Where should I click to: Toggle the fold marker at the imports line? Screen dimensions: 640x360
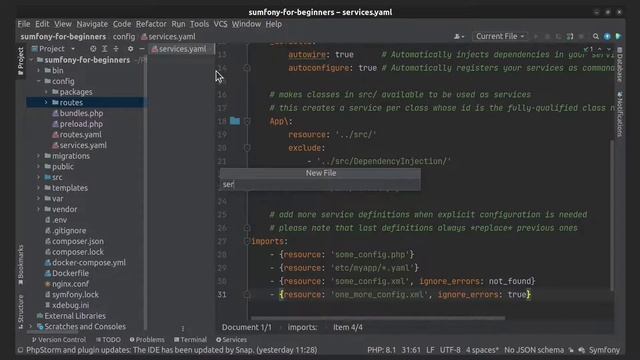[x=247, y=241]
